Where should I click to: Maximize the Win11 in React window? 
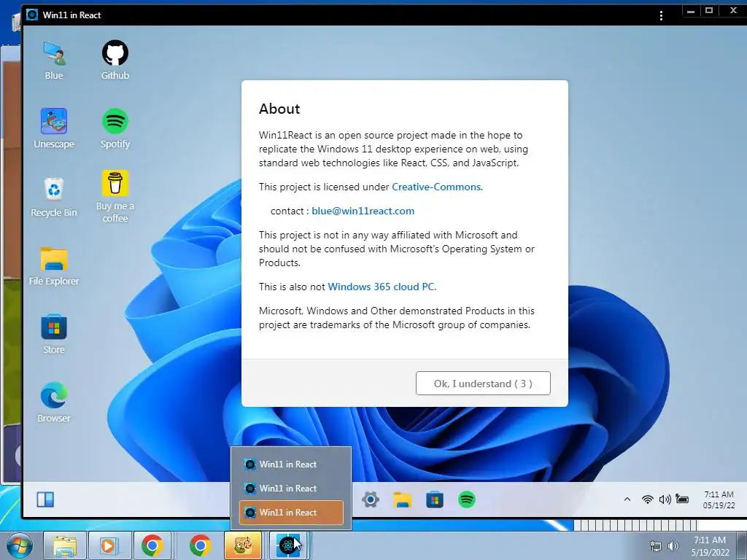pos(709,11)
